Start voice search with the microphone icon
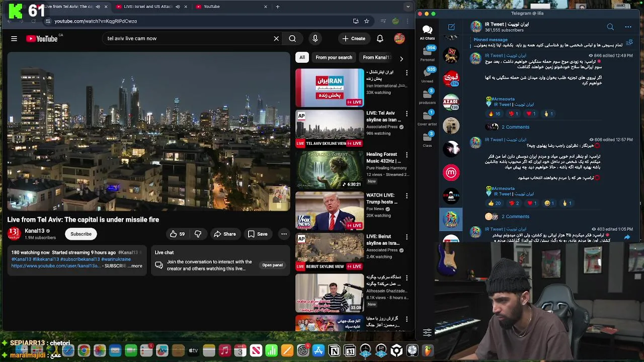This screenshot has height=362, width=644. (315, 38)
